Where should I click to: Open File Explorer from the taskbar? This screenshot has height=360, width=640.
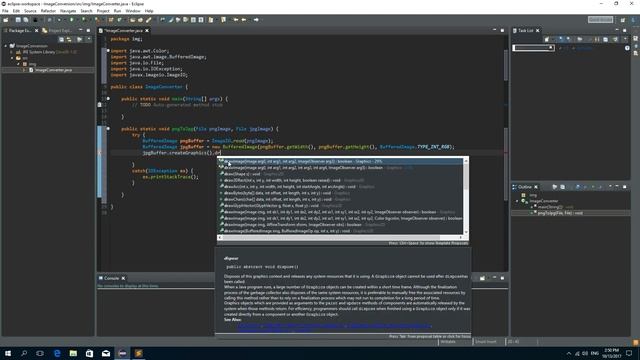click(73, 353)
